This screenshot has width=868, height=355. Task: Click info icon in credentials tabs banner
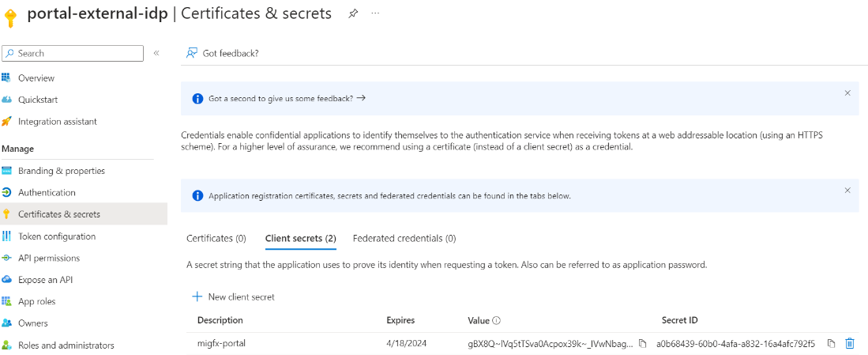pos(197,195)
